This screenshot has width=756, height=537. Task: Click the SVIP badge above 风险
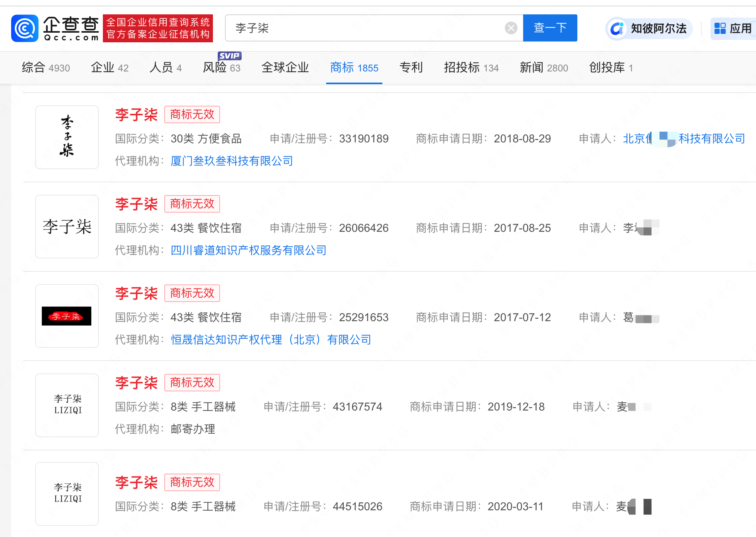230,56
